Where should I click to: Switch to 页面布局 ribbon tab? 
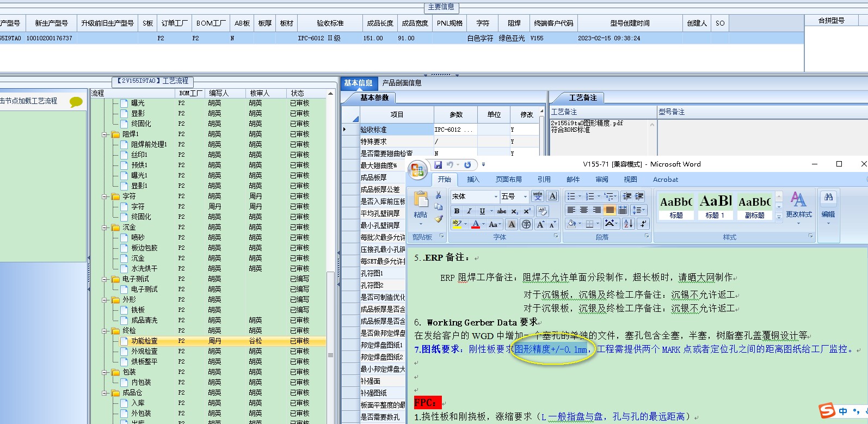508,179
